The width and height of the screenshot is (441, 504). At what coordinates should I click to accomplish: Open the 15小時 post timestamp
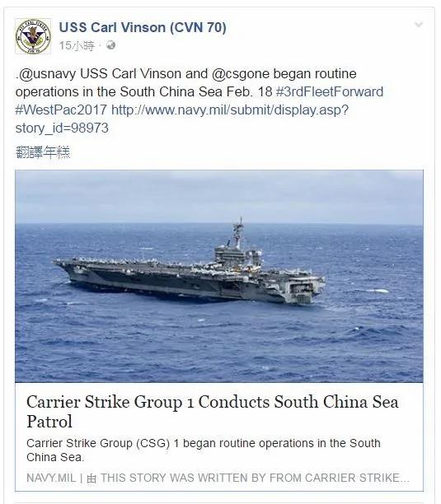tap(77, 45)
